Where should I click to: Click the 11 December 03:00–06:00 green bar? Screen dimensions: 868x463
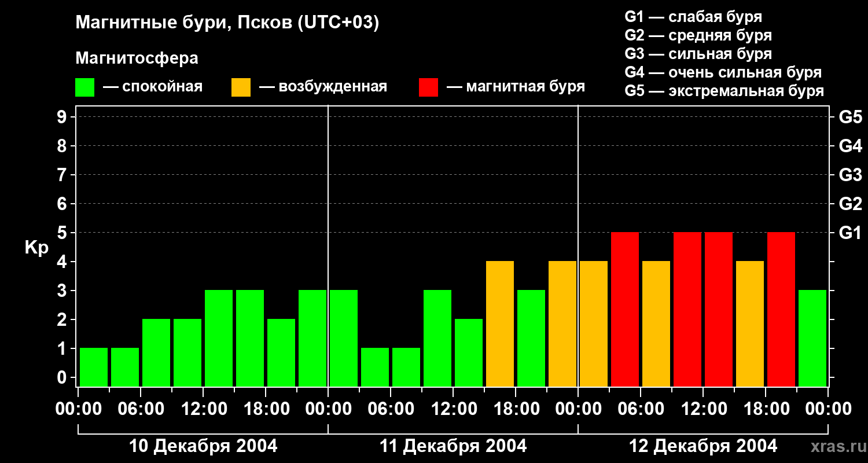point(375,367)
